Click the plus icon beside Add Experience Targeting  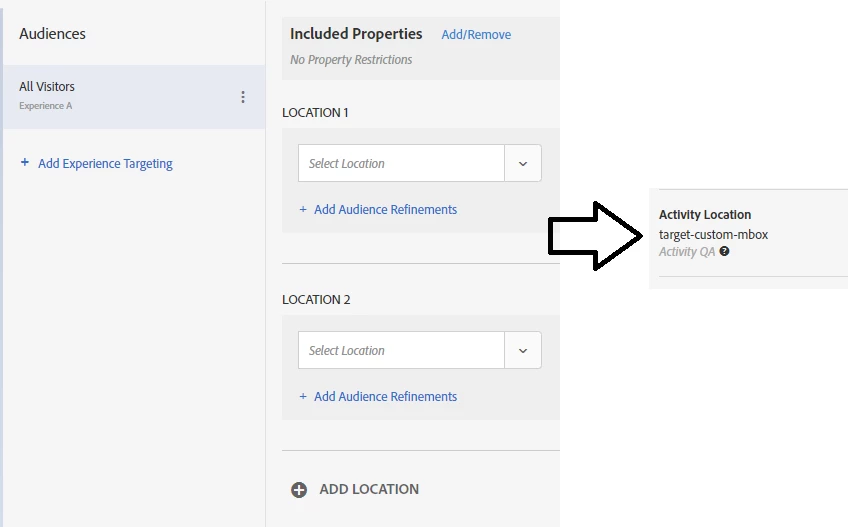24,162
